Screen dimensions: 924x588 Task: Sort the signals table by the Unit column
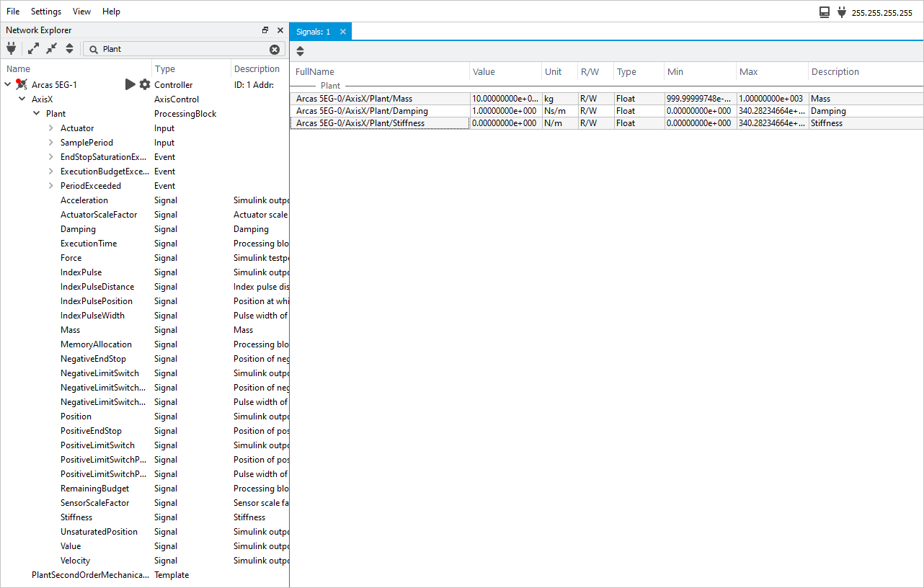554,72
